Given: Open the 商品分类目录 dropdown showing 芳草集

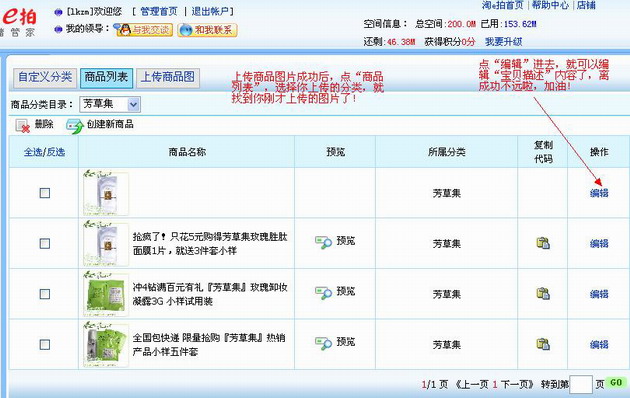Looking at the screenshot, I should tap(110, 104).
